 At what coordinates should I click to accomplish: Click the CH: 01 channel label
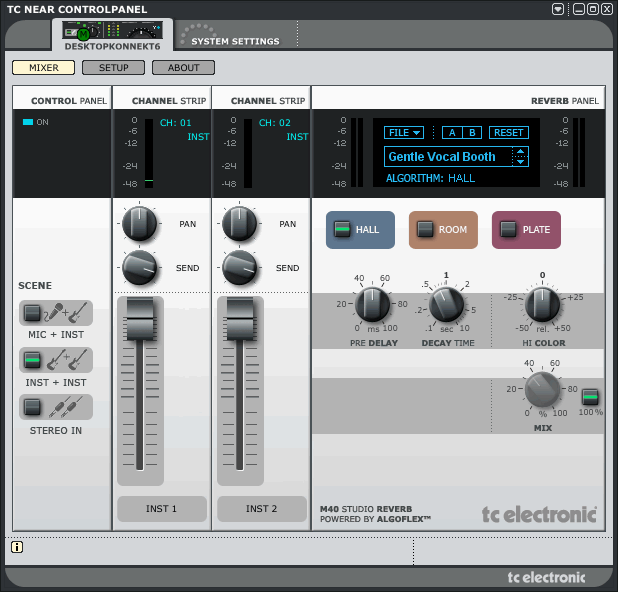point(175,123)
